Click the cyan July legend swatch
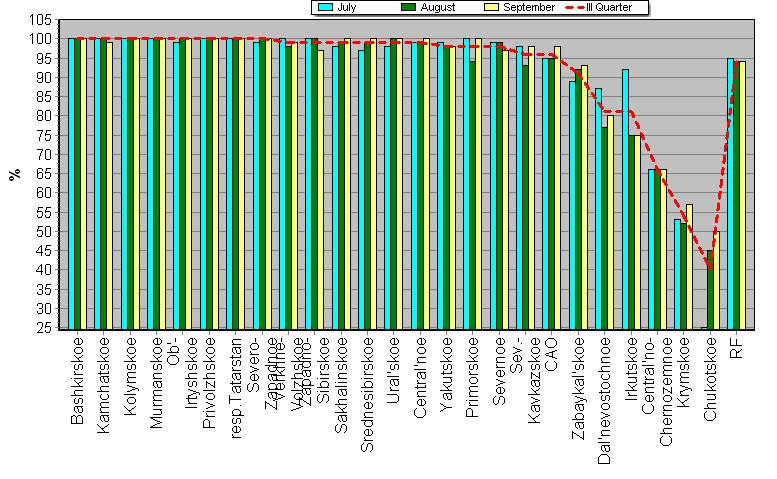777x479 pixels. pos(326,7)
